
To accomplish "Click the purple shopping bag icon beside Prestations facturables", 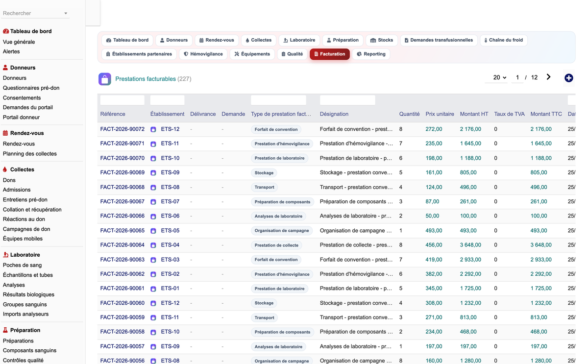I will point(104,79).
